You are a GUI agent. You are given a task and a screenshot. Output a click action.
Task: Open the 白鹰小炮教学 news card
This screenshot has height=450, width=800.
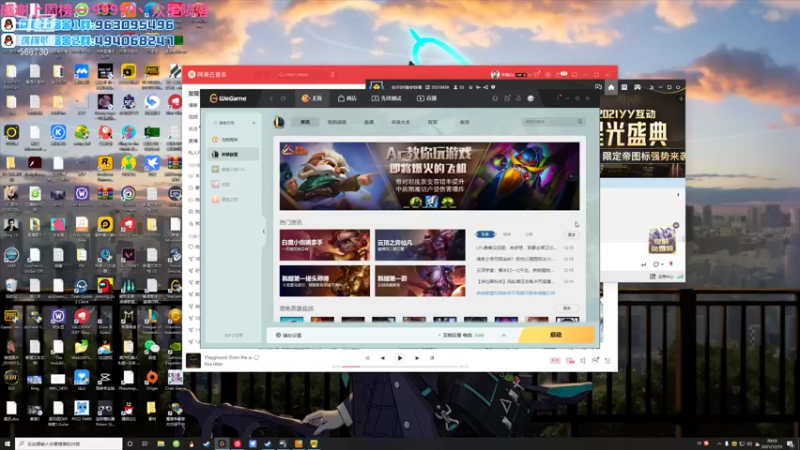coord(324,245)
